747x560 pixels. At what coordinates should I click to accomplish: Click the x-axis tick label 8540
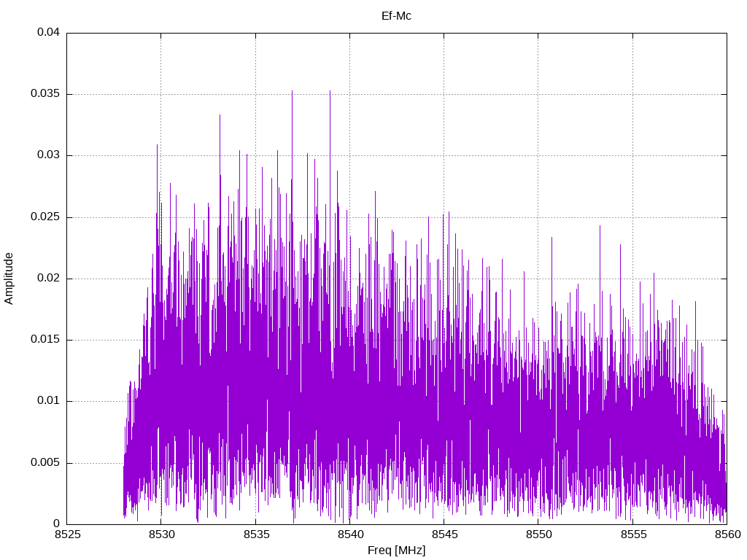tap(350, 534)
